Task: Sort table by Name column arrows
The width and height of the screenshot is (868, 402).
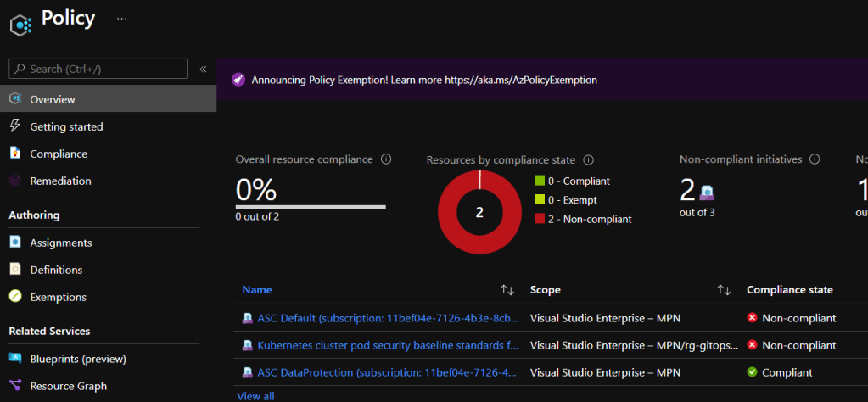Action: coord(507,290)
